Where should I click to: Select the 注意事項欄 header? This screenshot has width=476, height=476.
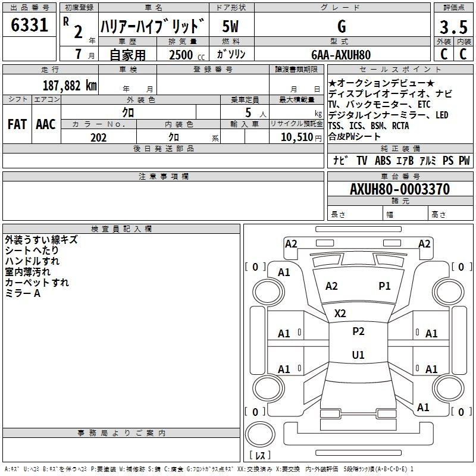163,176
